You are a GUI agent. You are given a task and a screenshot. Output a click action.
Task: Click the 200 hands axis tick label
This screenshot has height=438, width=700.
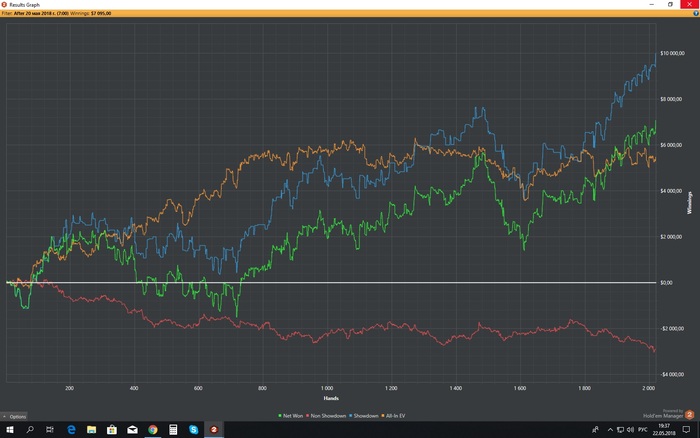[70, 388]
